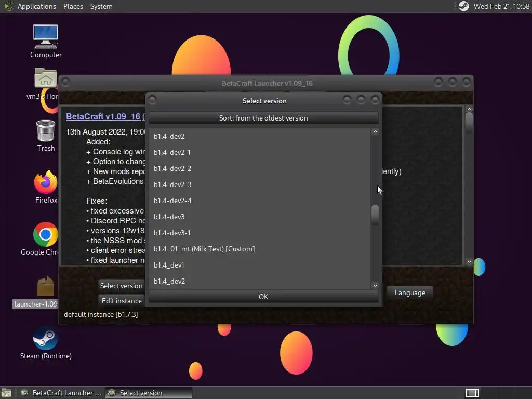Click the changelog scrollbar thumb in launcher
Viewport: 532px width, 399px height.
pos(469,123)
